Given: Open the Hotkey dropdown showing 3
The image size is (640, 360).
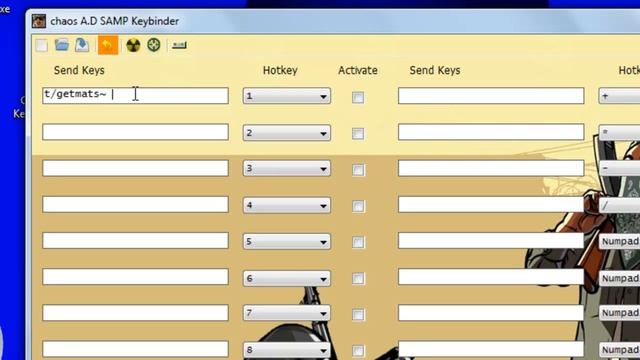Looking at the screenshot, I should [287, 168].
